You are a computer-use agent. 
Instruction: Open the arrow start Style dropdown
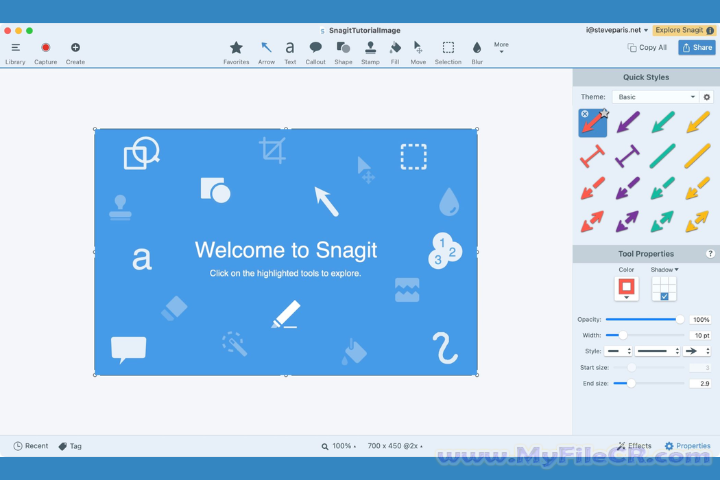pos(618,351)
